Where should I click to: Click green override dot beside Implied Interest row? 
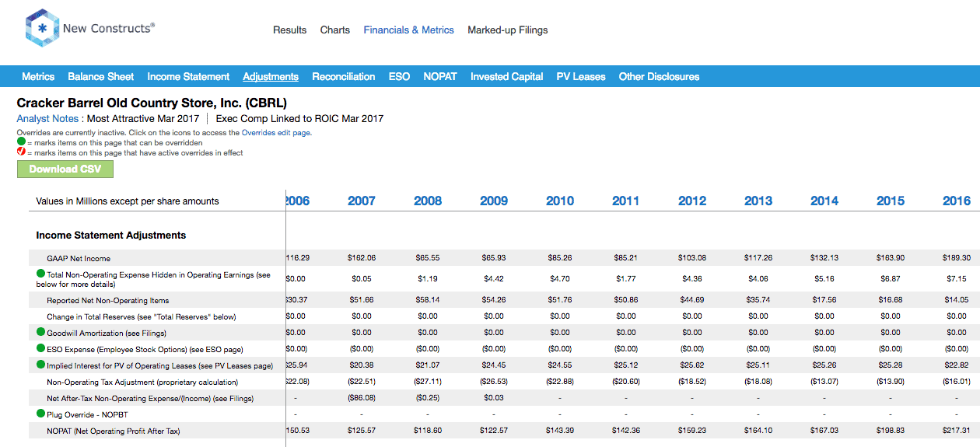pos(41,365)
